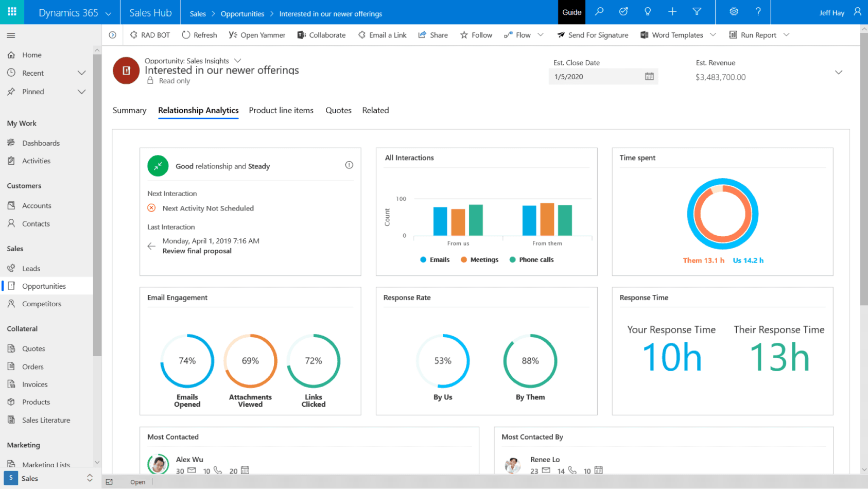Click the plus icon to create new record
868x489 pixels.
click(x=672, y=12)
